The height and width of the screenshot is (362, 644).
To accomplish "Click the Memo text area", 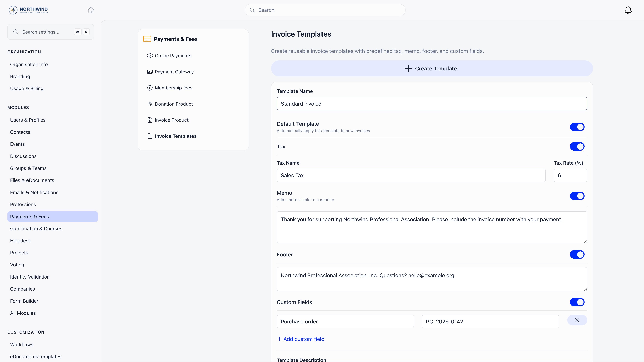I will click(x=432, y=227).
